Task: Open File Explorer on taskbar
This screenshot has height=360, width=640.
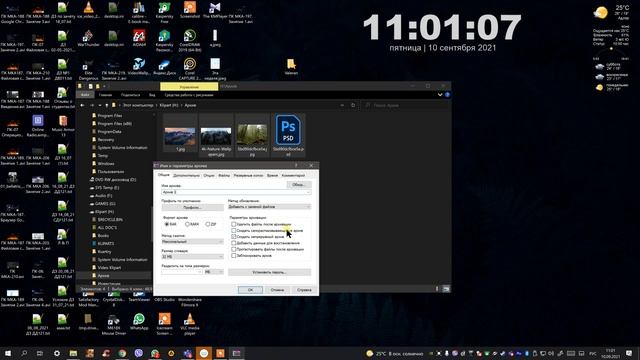Action: (x=73, y=353)
